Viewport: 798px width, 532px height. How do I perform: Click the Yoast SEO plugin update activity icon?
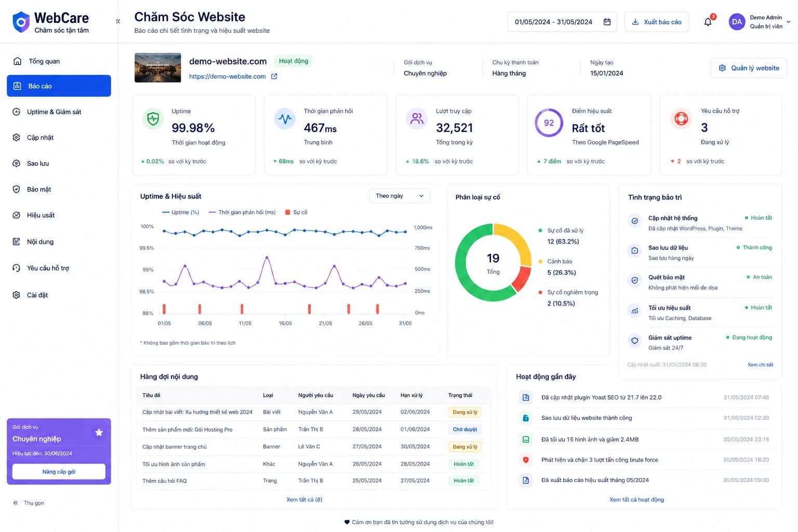click(526, 397)
